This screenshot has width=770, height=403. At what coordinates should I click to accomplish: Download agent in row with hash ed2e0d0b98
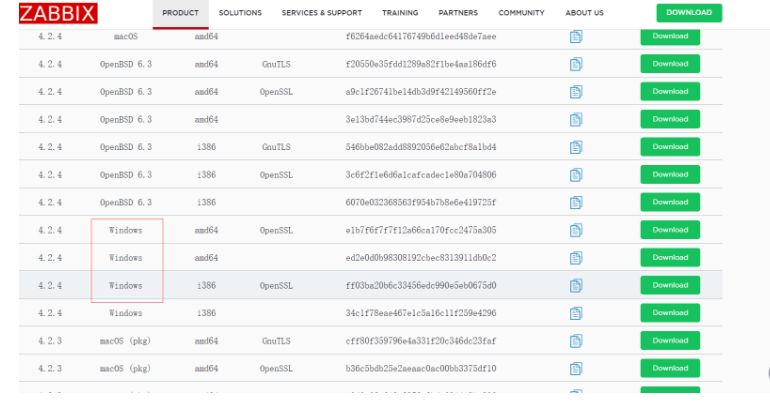(670, 257)
